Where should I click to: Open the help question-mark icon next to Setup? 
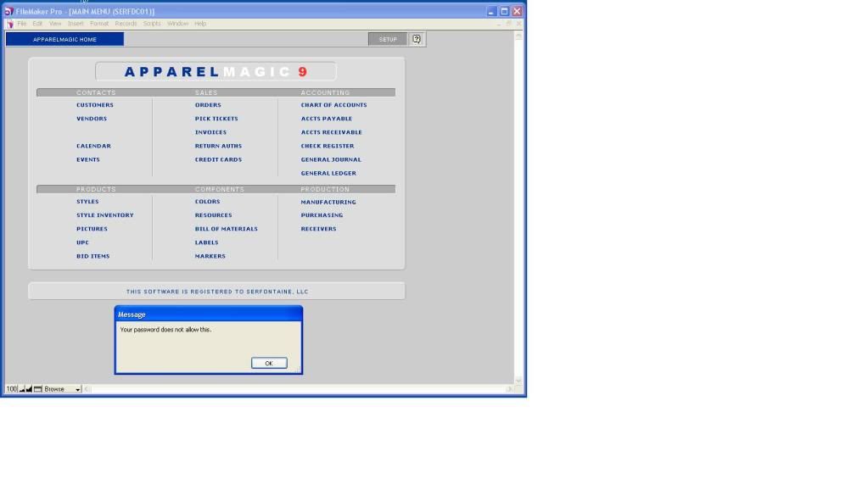[417, 39]
